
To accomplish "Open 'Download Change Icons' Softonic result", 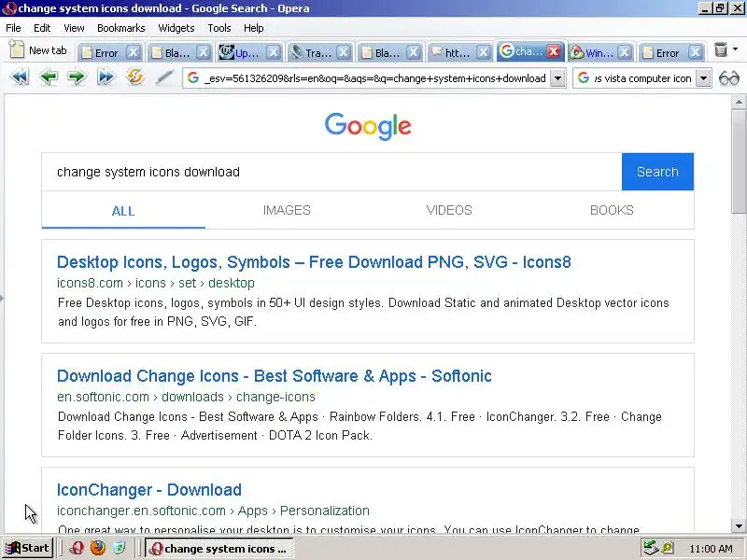I will coord(274,376).
